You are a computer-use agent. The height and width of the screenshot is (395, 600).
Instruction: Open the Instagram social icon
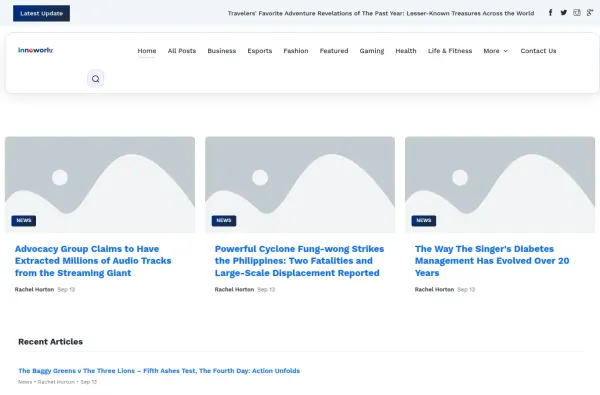click(x=577, y=13)
